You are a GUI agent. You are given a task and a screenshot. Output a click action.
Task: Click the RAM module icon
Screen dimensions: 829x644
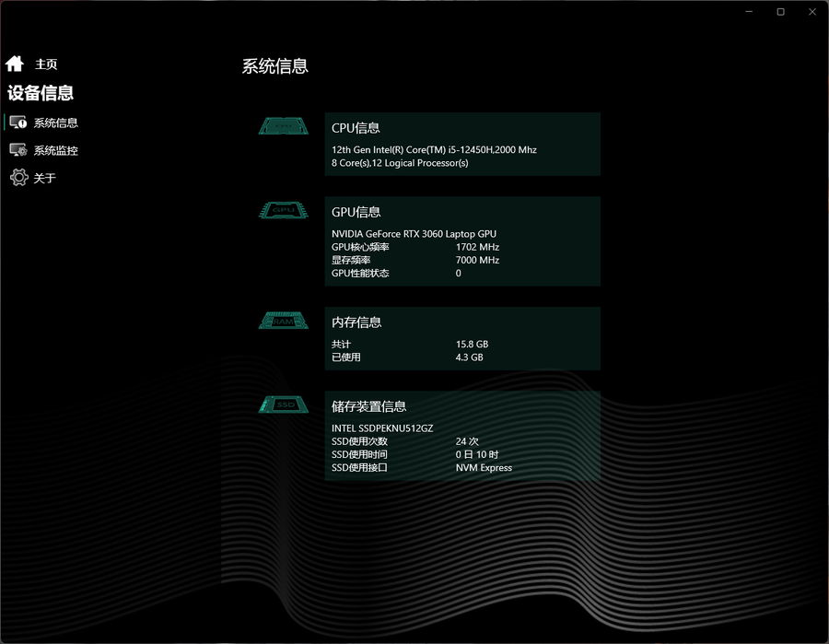[284, 321]
